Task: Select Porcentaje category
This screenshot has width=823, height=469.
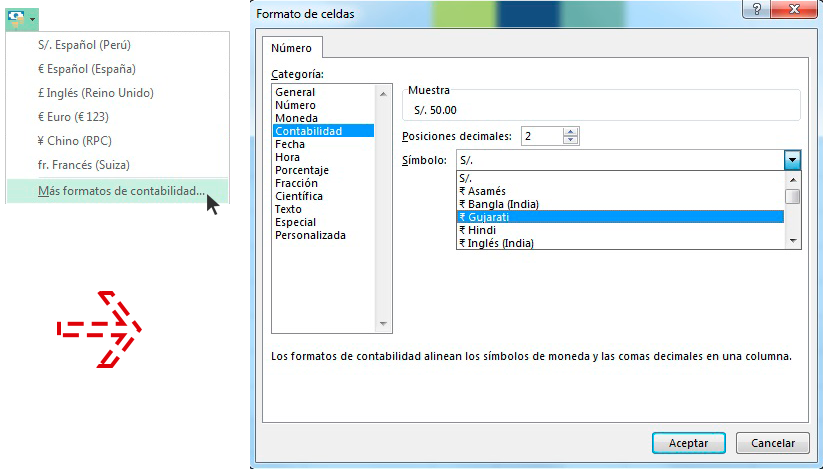Action: click(x=302, y=170)
